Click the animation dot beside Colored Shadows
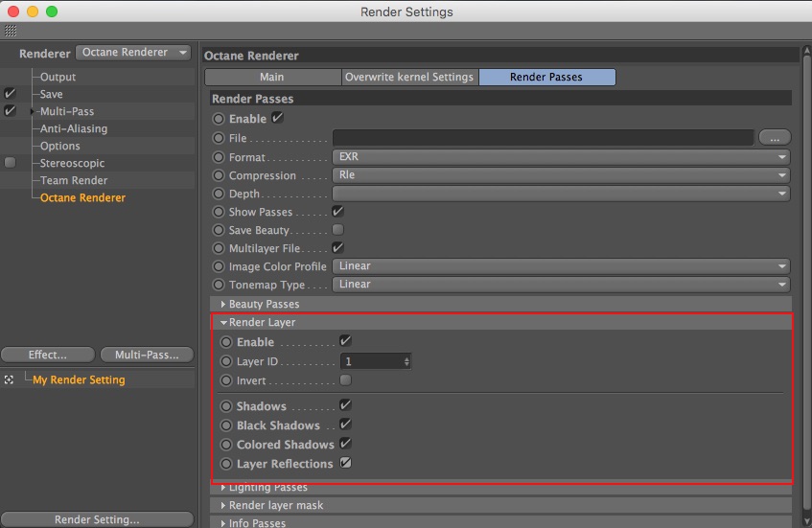812x528 pixels. coord(226,445)
